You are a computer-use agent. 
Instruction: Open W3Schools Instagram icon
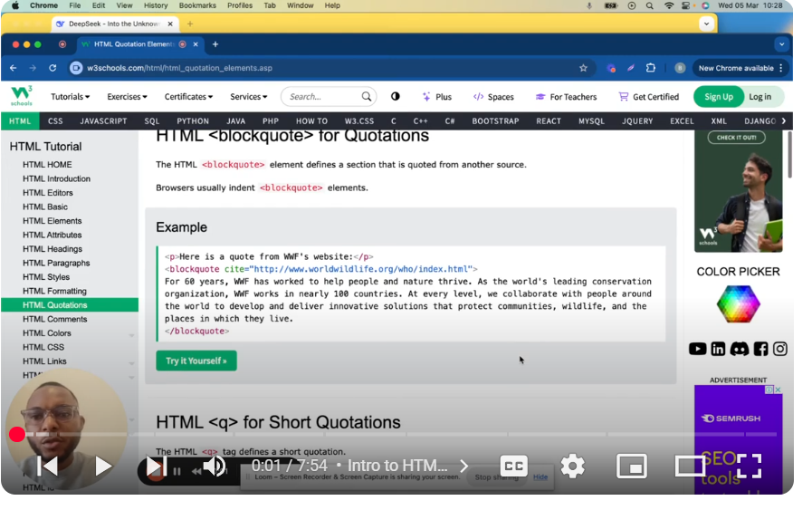(x=780, y=349)
